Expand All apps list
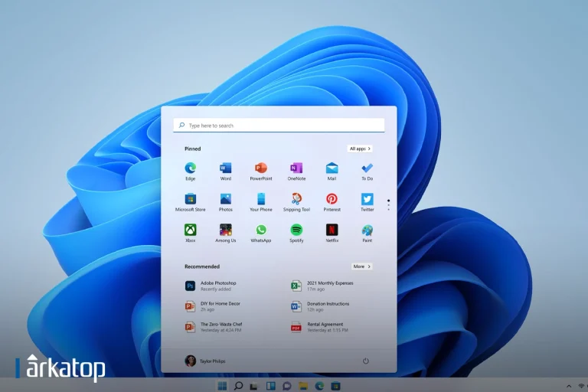588x392 pixels. 360,149
